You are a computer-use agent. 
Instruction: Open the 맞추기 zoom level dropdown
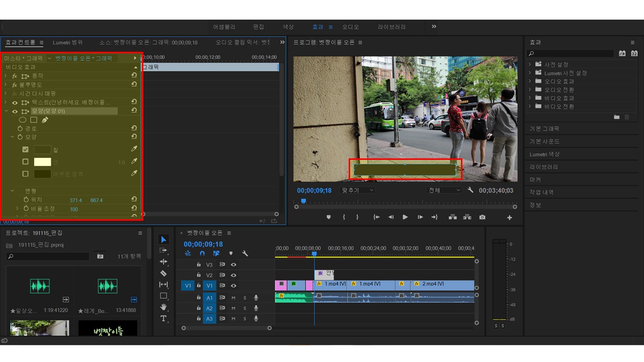point(358,190)
